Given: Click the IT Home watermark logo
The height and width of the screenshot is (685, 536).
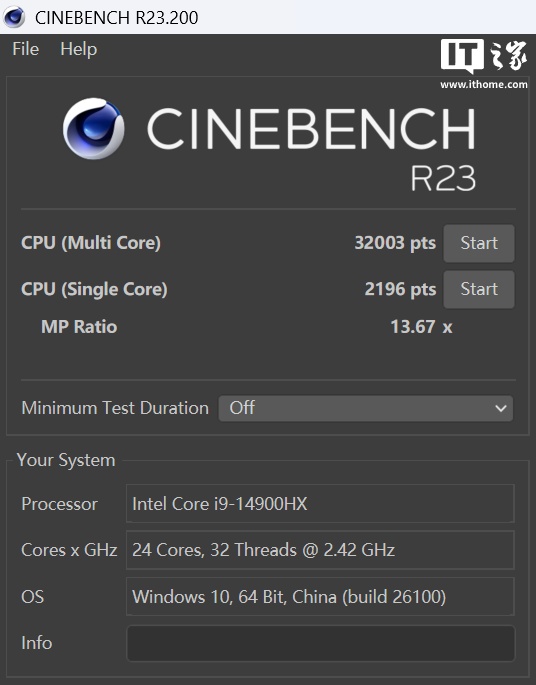Looking at the screenshot, I should [x=484, y=56].
